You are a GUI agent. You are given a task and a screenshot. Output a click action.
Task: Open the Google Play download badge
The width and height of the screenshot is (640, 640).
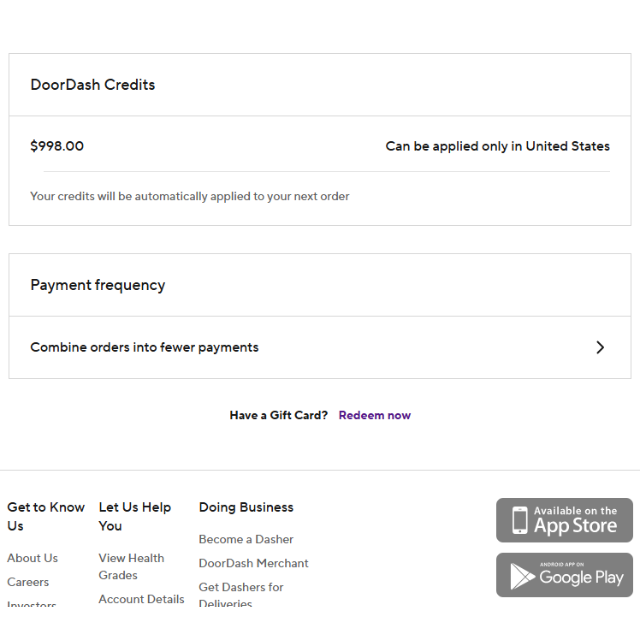pyautogui.click(x=564, y=575)
